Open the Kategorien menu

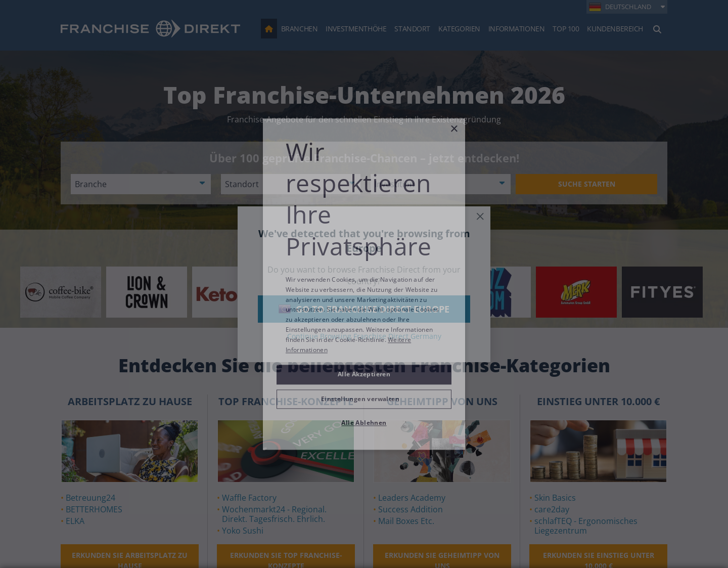(459, 29)
